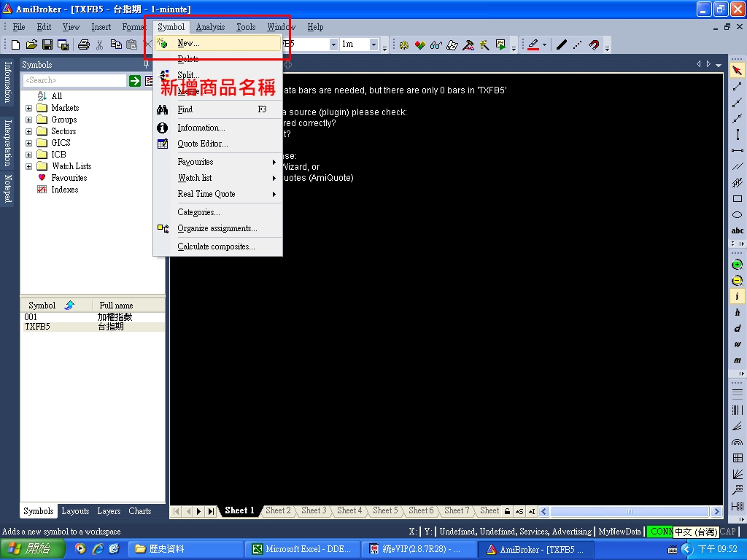Click the Cut scissors icon

[99, 44]
